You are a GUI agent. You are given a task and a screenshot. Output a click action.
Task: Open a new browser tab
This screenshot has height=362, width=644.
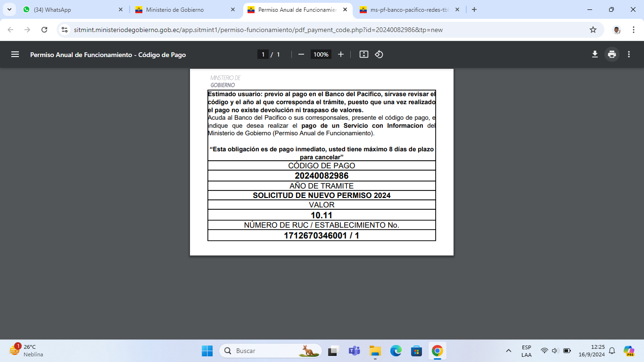pyautogui.click(x=474, y=9)
